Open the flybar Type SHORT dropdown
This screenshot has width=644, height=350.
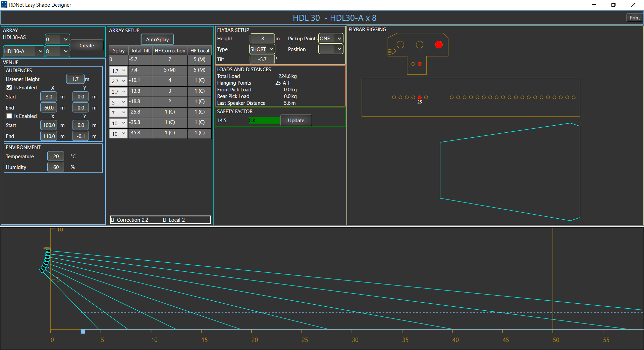pyautogui.click(x=262, y=49)
